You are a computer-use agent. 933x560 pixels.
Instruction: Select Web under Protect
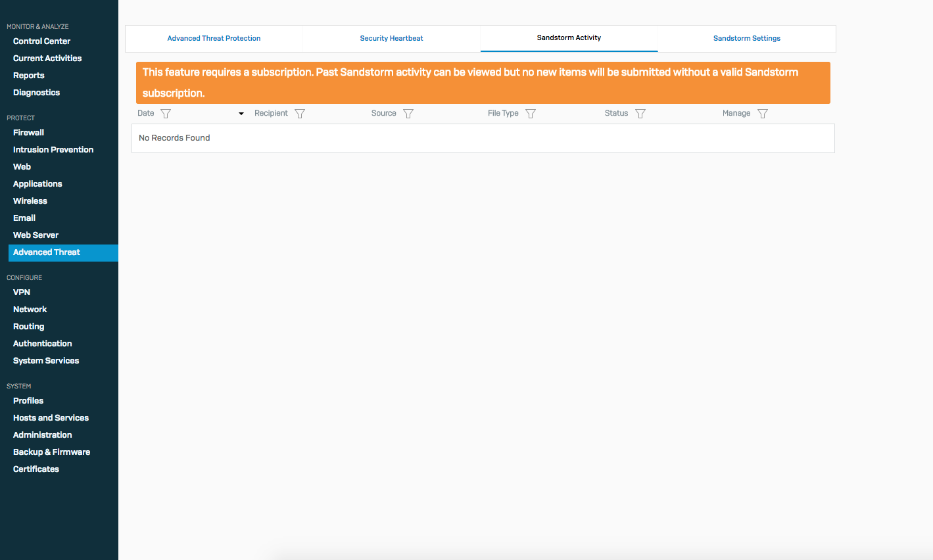22,167
